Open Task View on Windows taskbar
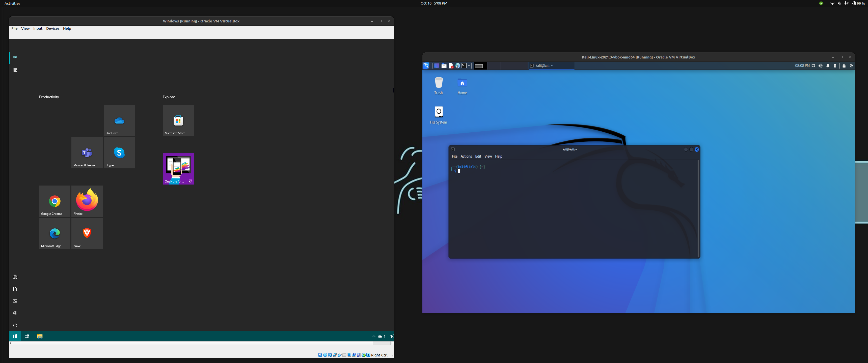 (27, 336)
